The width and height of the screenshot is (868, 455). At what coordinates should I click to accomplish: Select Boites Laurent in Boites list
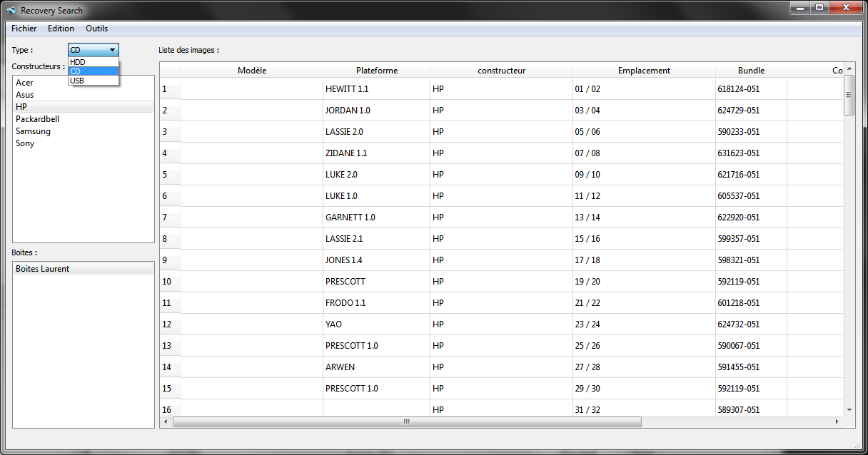tap(43, 269)
